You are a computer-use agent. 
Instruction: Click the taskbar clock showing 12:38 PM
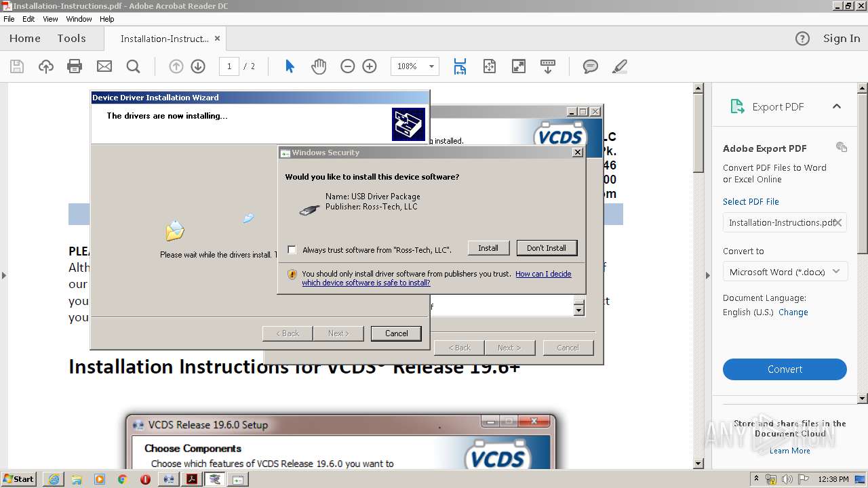coord(833,479)
